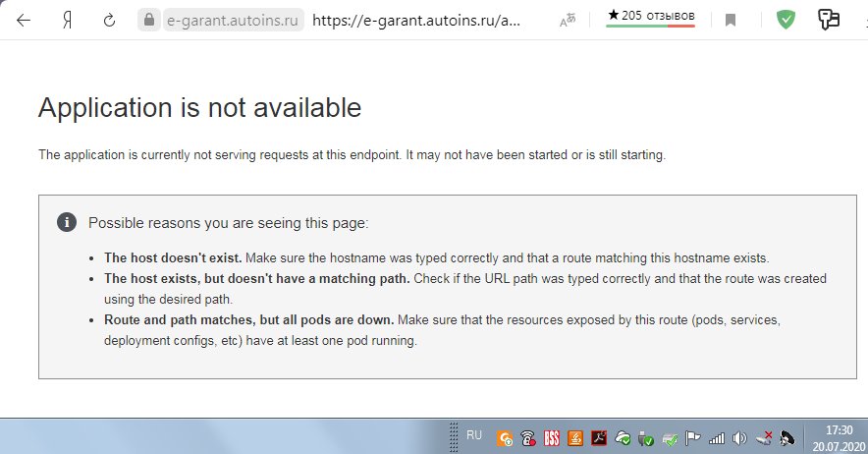Image resolution: width=868 pixels, height=454 pixels.
Task: Open Yandex home via the Я icon
Action: coord(68,20)
